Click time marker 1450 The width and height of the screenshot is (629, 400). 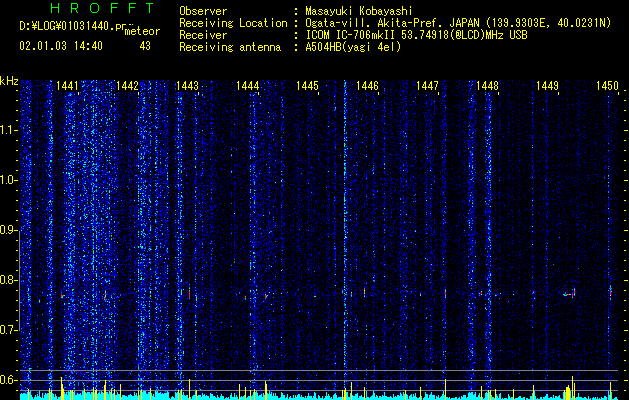coord(607,86)
